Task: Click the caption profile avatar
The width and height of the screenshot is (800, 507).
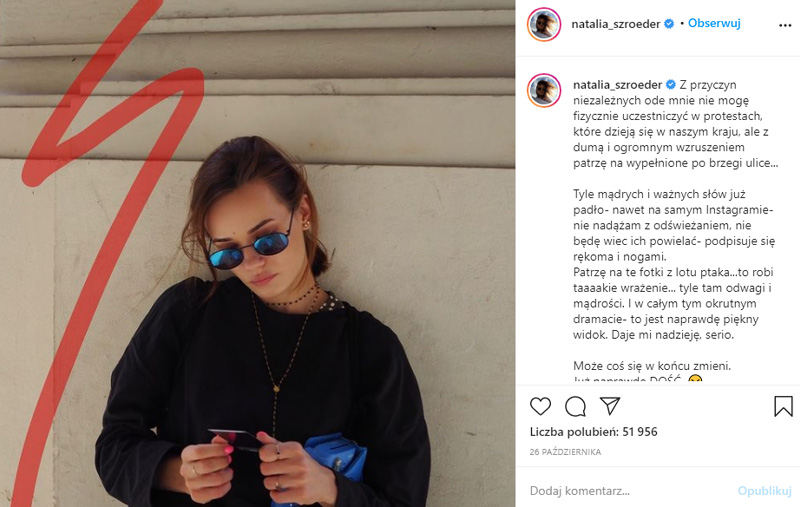Action: pos(544,90)
